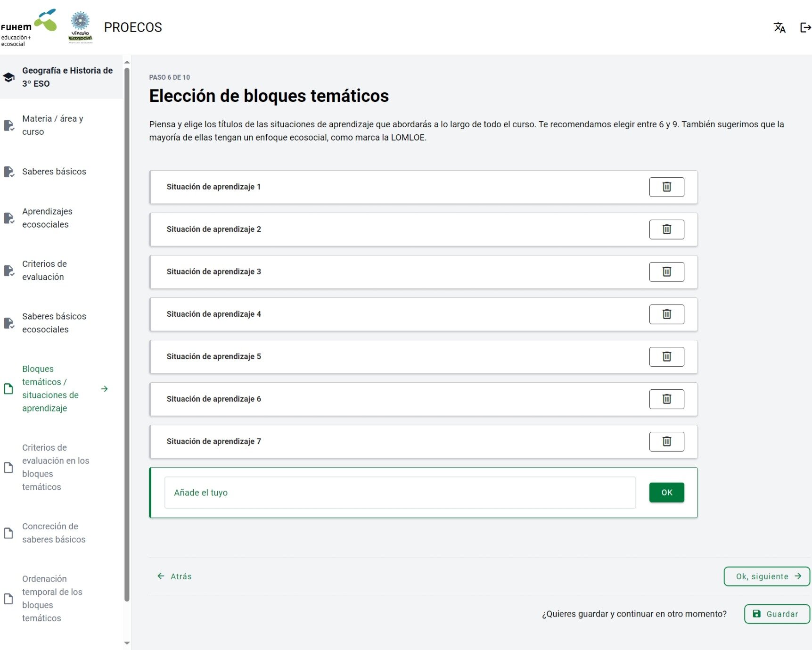Delete Situación de aprendizaje 1 with trash icon
The height and width of the screenshot is (650, 812).
[666, 187]
